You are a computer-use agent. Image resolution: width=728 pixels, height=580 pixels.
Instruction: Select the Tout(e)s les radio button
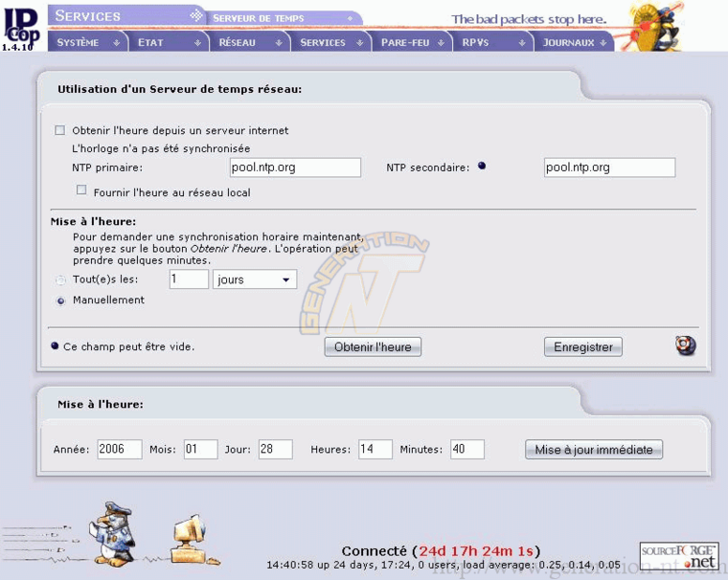click(x=60, y=279)
